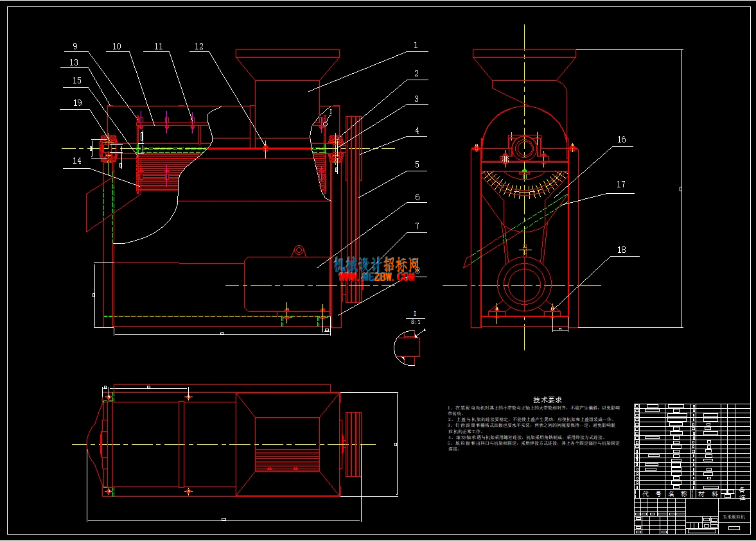This screenshot has height=541, width=756.
Task: Select the 8:1 detail view scale label
Action: click(x=415, y=322)
